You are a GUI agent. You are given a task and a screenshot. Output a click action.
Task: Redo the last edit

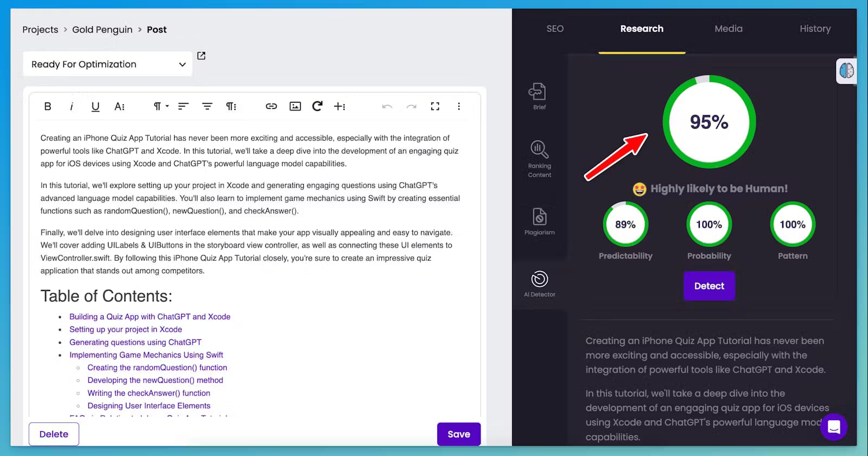coord(411,106)
